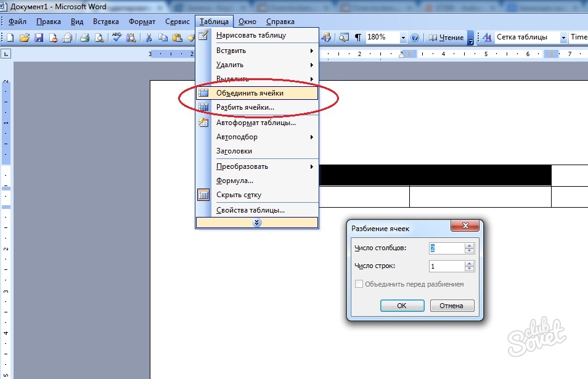Open the Файл menu
This screenshot has width=588, height=379.
(17, 22)
